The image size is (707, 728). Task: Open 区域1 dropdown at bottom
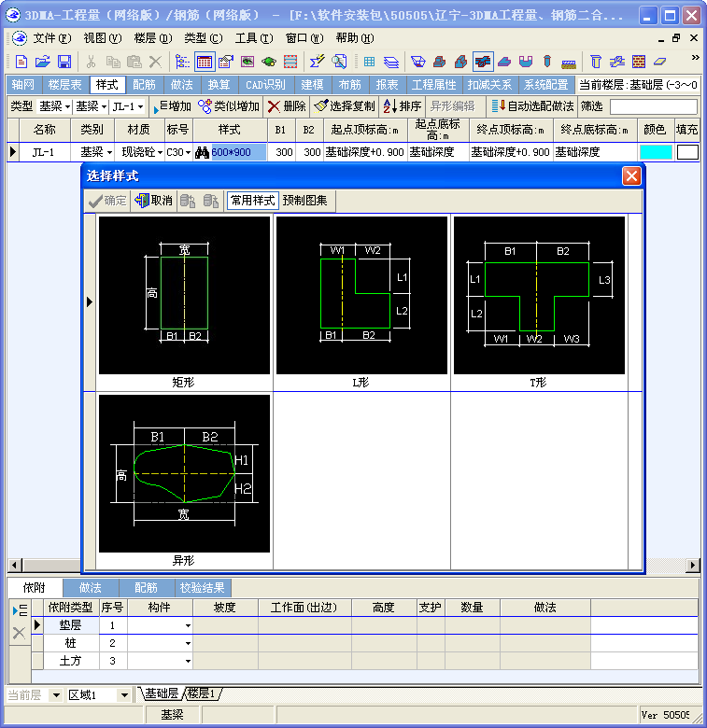124,695
